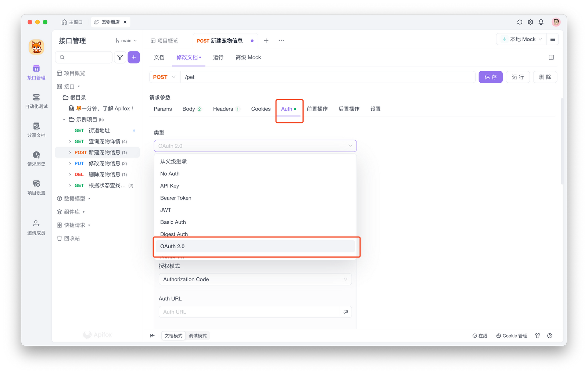Select Bearer Token from the list
588x374 pixels.
pyautogui.click(x=255, y=198)
